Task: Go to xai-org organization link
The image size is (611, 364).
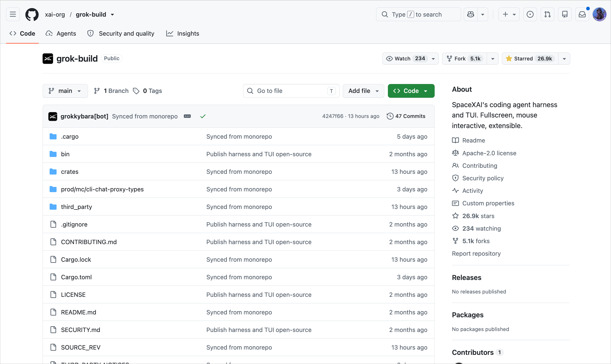Action: 55,14
